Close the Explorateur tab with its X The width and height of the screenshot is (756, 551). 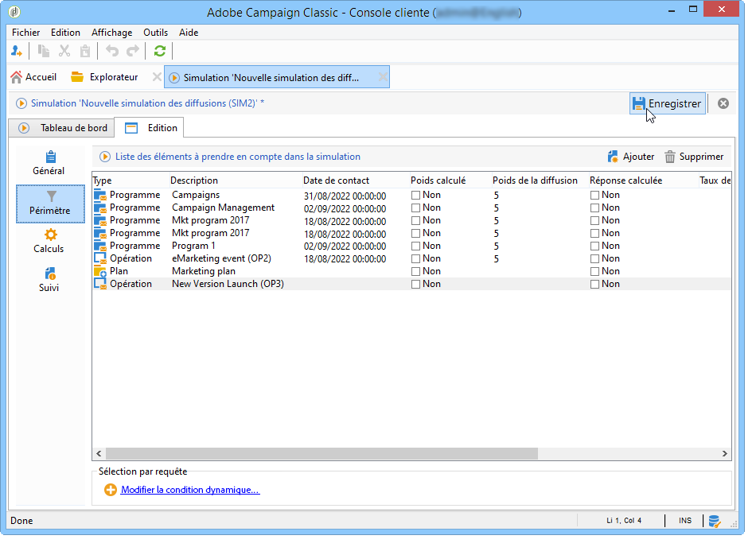click(157, 77)
